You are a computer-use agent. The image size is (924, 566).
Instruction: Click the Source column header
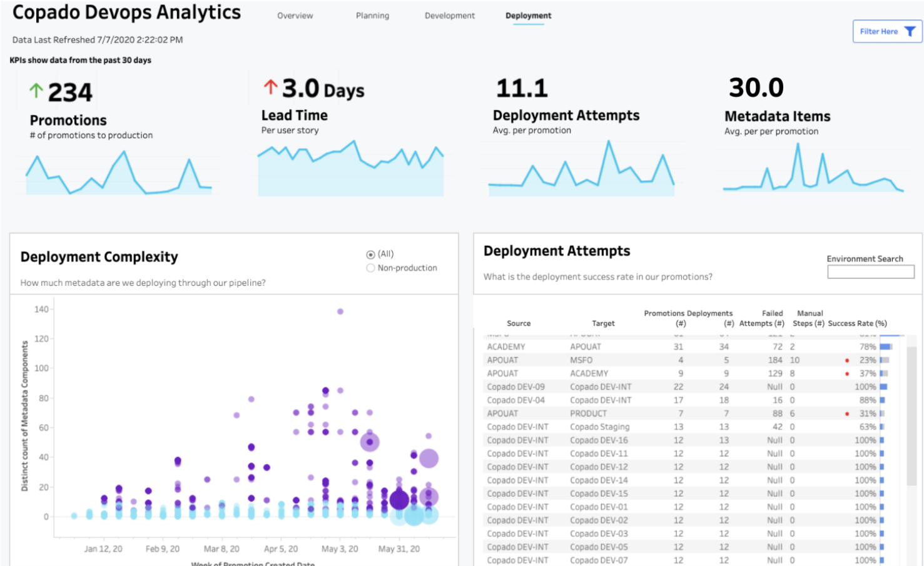(x=519, y=323)
